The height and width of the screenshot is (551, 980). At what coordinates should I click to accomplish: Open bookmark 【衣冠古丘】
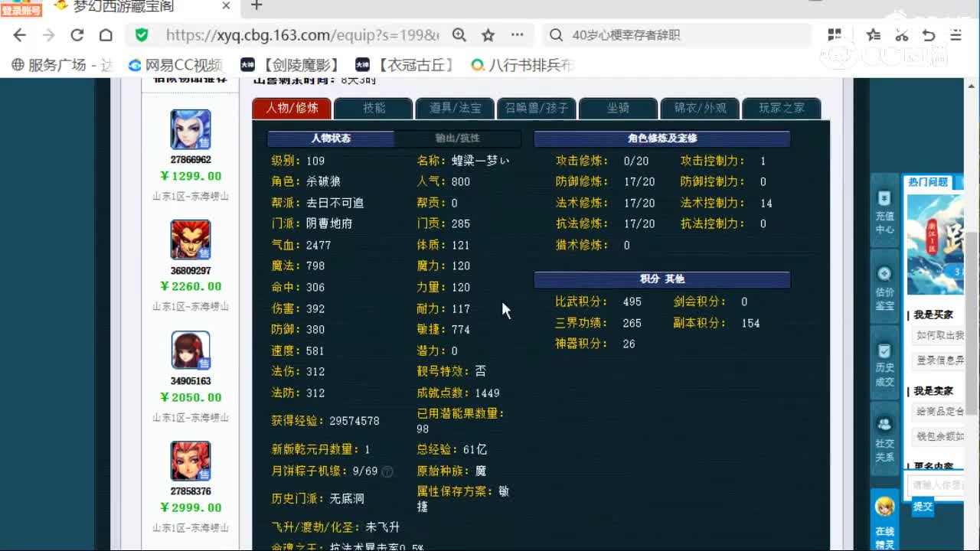click(405, 65)
